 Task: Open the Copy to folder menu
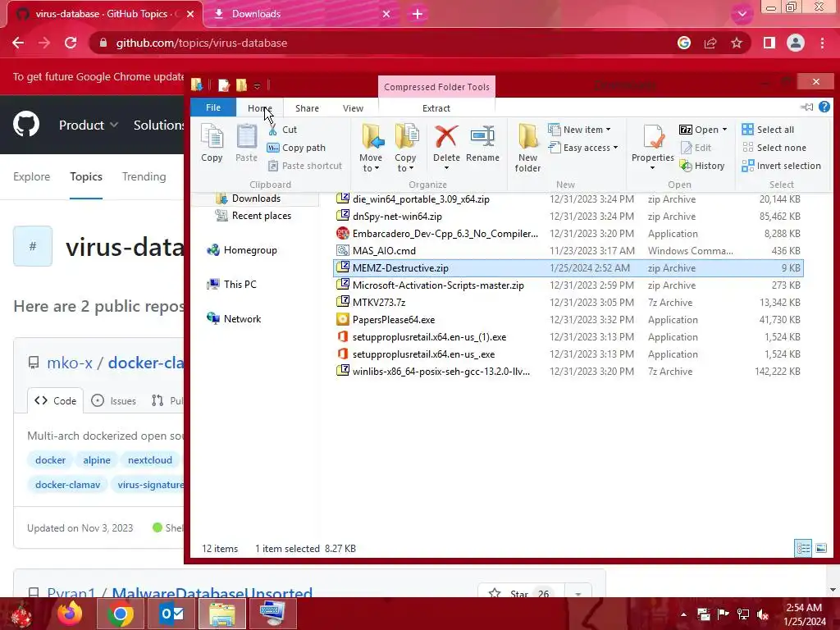tap(405, 148)
